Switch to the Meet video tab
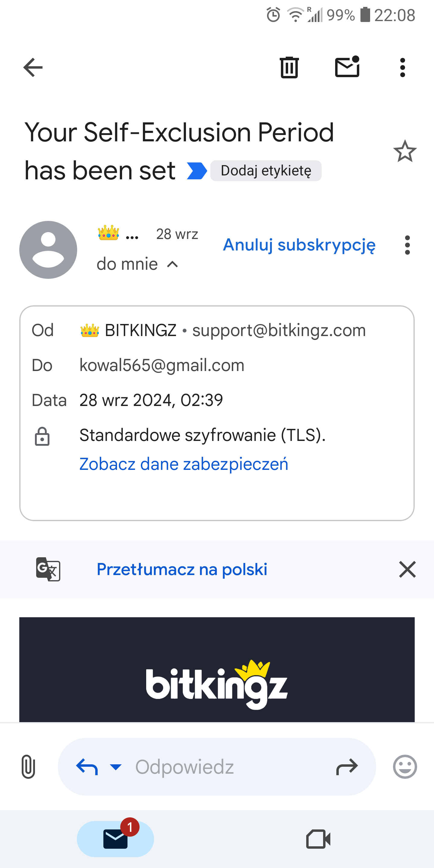434x868 pixels. click(x=318, y=839)
